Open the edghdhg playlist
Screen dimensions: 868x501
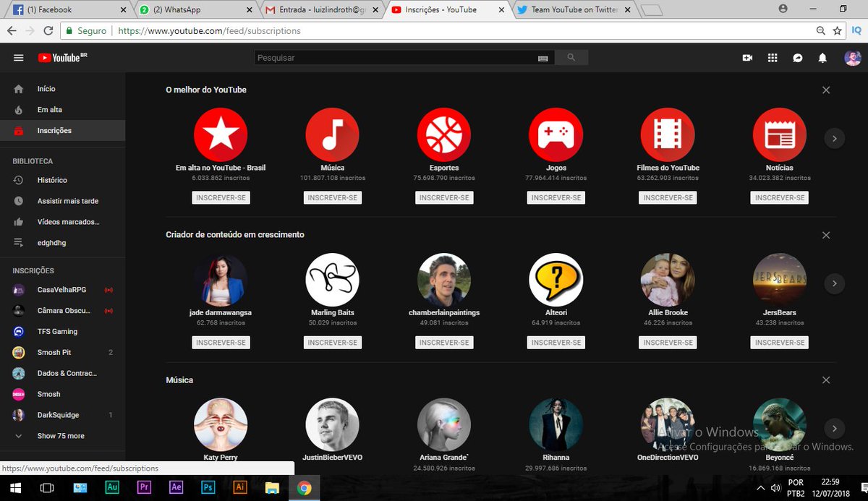coord(62,243)
